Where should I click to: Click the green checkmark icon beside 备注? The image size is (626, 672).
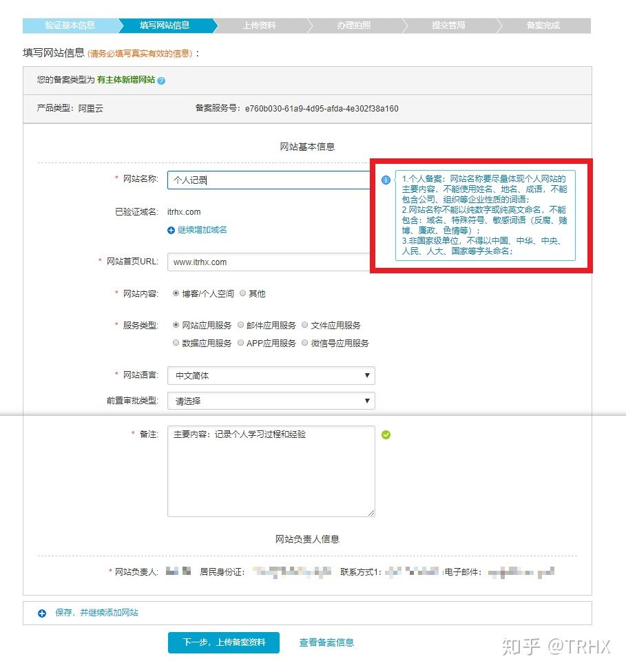tap(386, 435)
